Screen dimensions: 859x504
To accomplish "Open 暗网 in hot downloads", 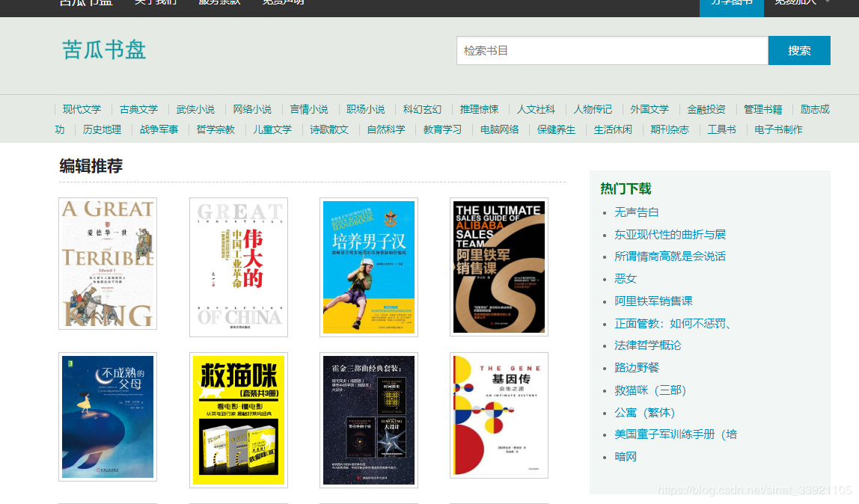I will pyautogui.click(x=626, y=457).
